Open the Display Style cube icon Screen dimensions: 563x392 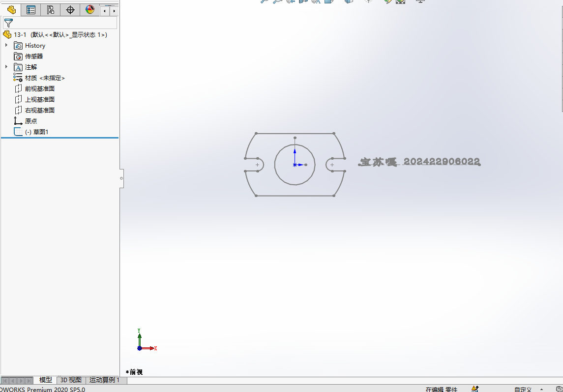pyautogui.click(x=348, y=1)
